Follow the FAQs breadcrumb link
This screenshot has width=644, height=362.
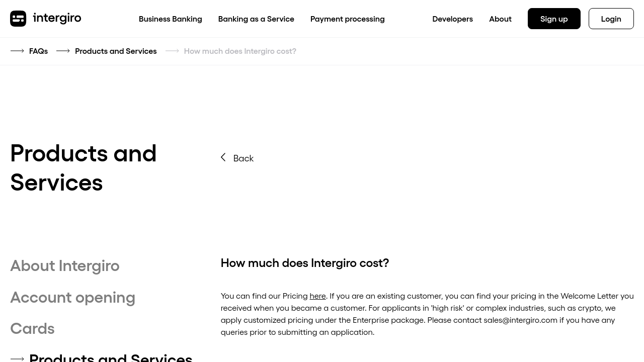coord(38,51)
